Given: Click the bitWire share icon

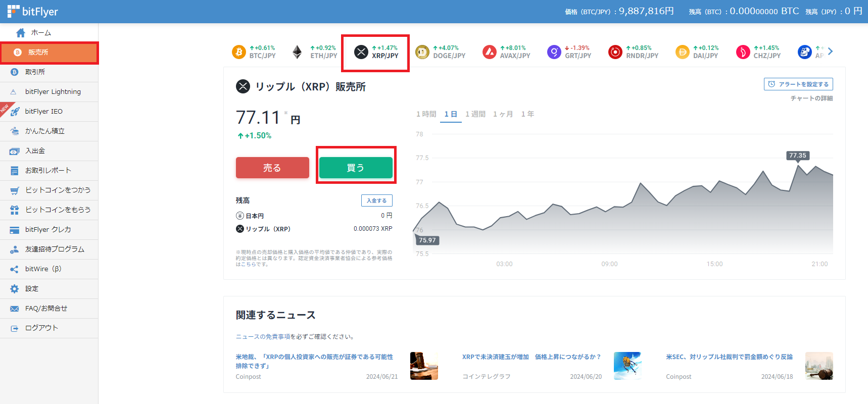Looking at the screenshot, I should pos(15,269).
